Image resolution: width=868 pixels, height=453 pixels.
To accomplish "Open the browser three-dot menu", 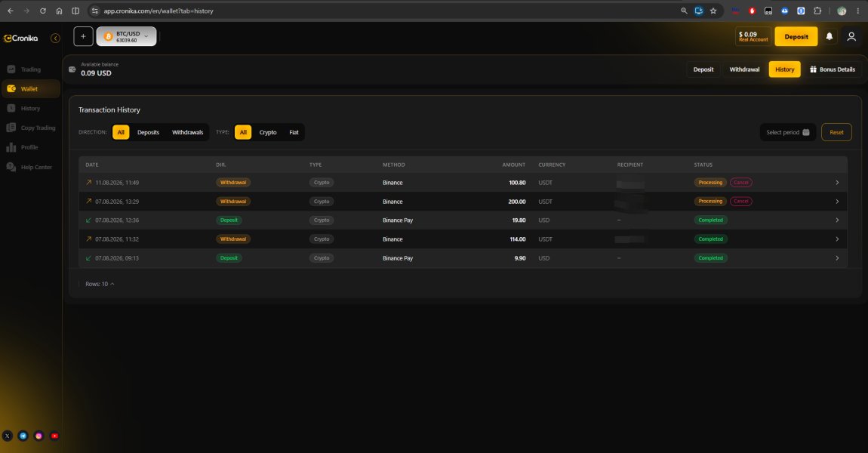I will point(857,11).
